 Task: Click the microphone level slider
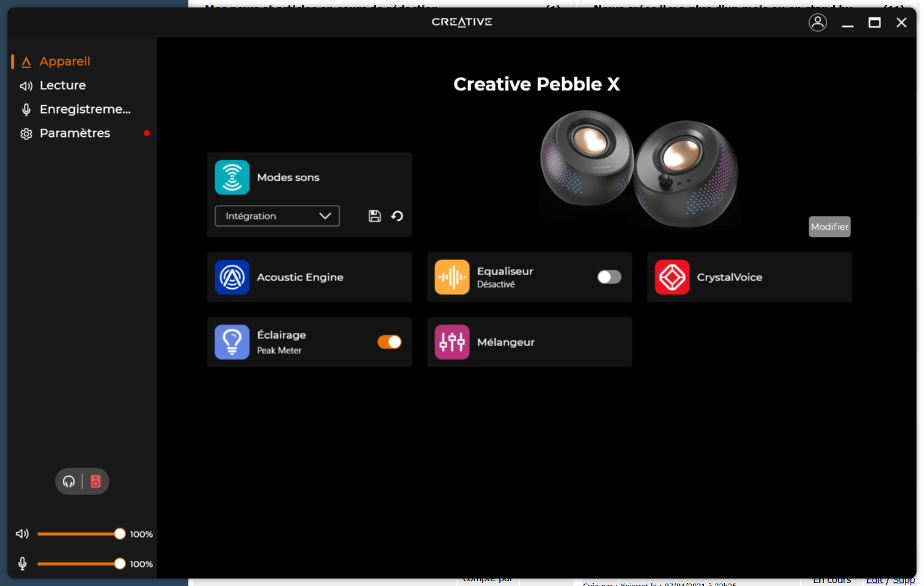81,564
